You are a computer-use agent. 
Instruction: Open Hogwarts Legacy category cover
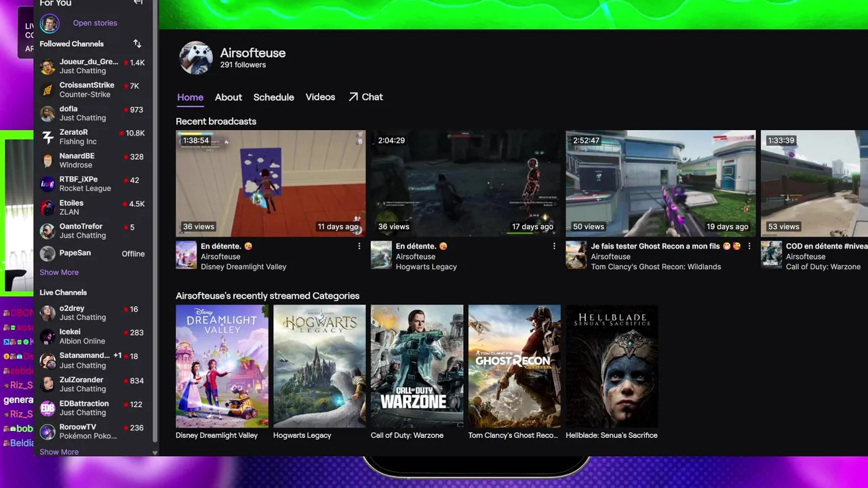pos(319,366)
